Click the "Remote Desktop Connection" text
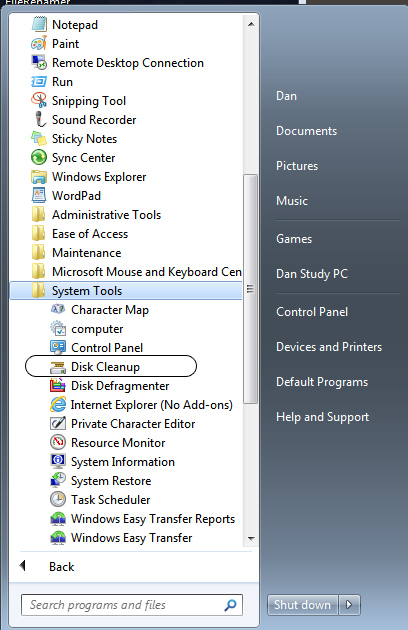This screenshot has height=630, width=408. [x=128, y=63]
